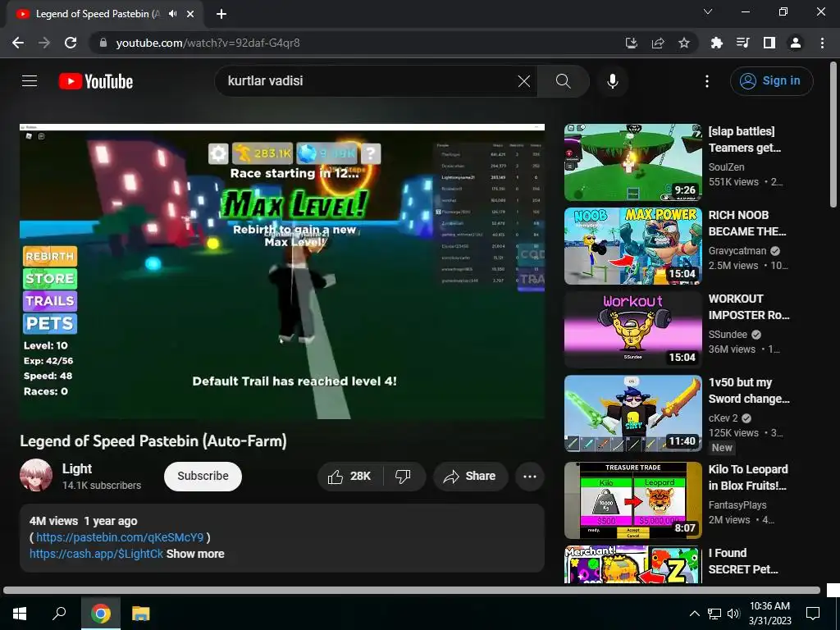Click the Sign in button
This screenshot has width=840, height=630.
pyautogui.click(x=771, y=81)
